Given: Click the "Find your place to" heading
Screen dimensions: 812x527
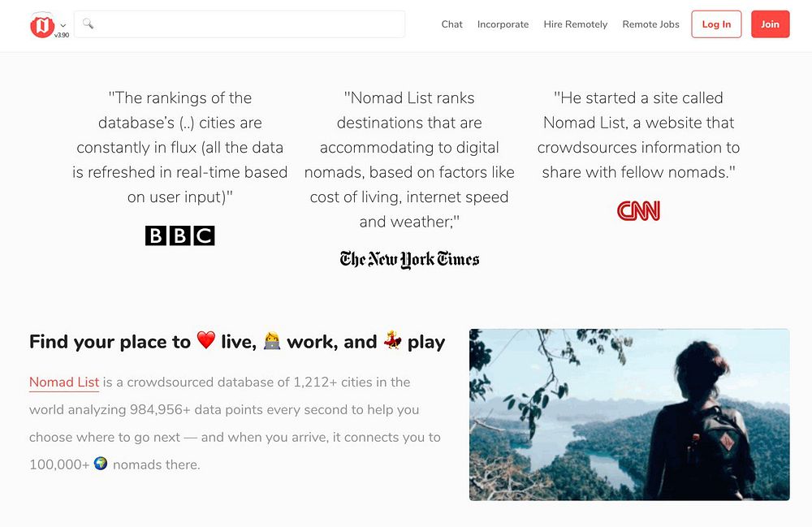Looking at the screenshot, I should click(237, 342).
